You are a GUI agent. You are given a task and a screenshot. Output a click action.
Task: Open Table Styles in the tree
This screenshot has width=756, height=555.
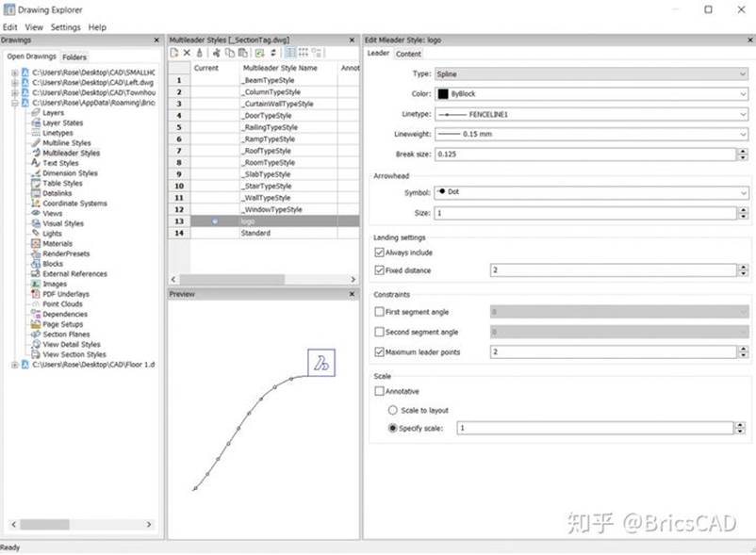click(62, 183)
